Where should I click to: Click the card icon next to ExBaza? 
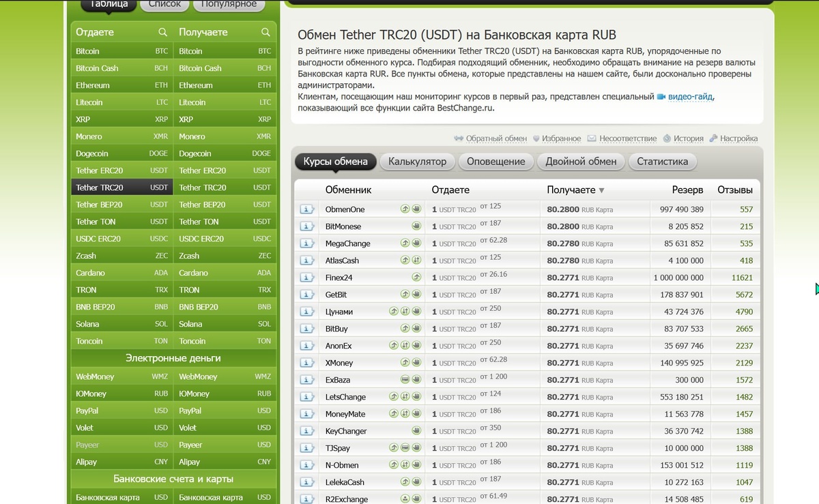click(x=405, y=380)
